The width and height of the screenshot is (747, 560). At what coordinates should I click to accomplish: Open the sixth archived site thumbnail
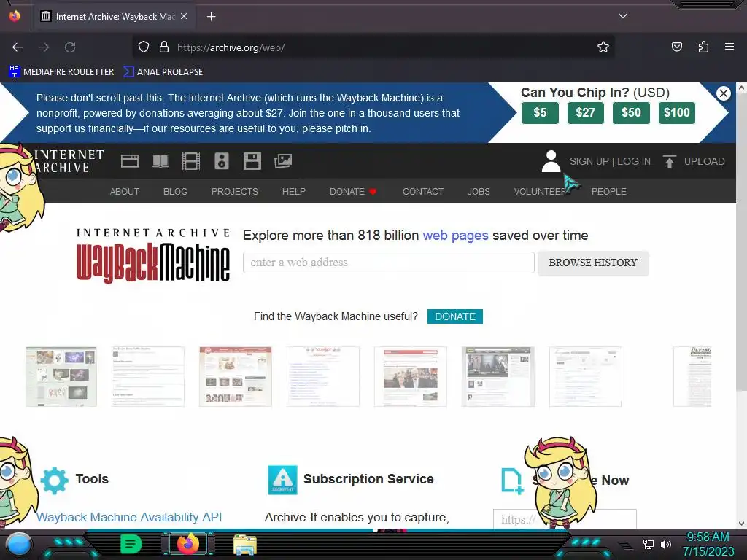[498, 377]
